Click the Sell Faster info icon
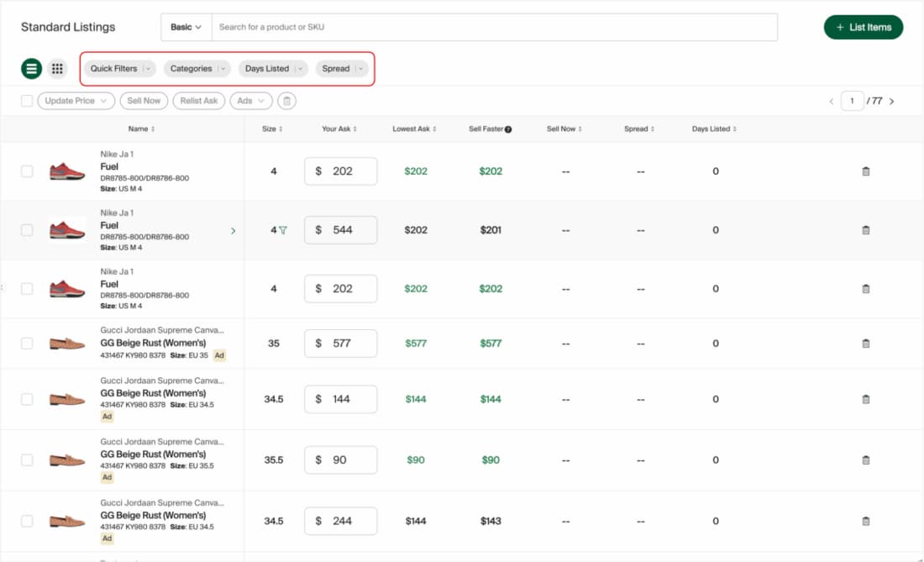924x562 pixels. pos(511,129)
